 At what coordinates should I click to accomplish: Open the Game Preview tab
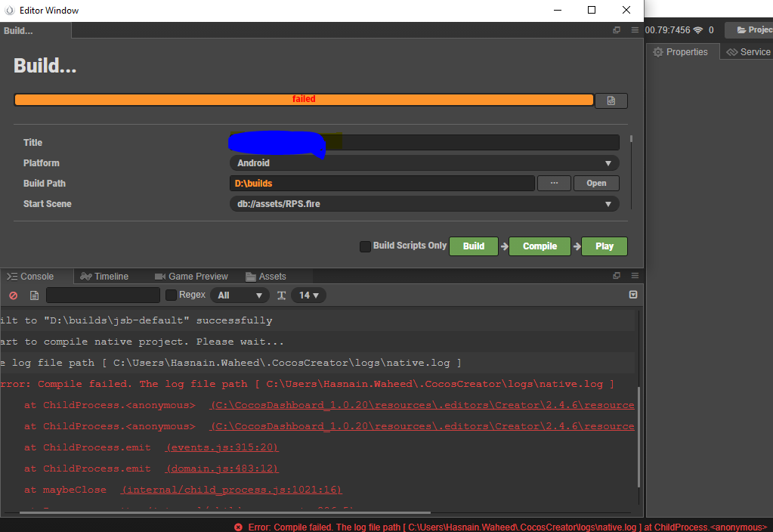tap(191, 276)
